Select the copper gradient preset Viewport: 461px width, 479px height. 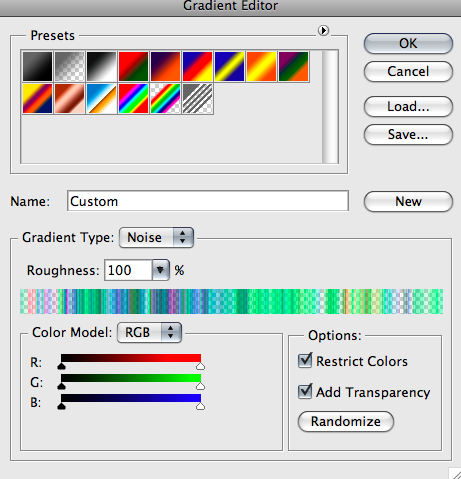pos(69,98)
